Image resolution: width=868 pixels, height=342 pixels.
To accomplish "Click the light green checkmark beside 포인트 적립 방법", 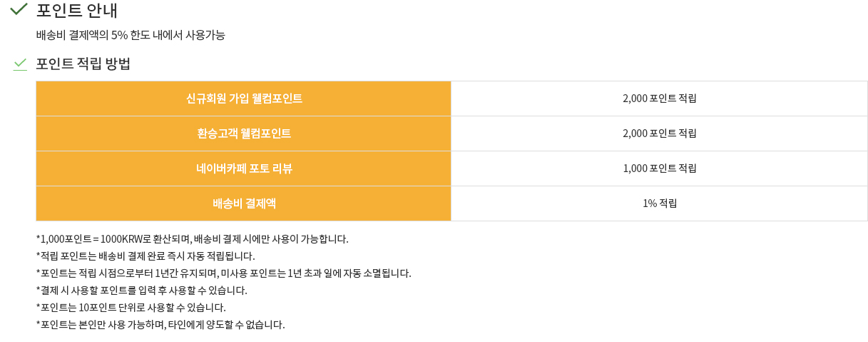I will (20, 64).
